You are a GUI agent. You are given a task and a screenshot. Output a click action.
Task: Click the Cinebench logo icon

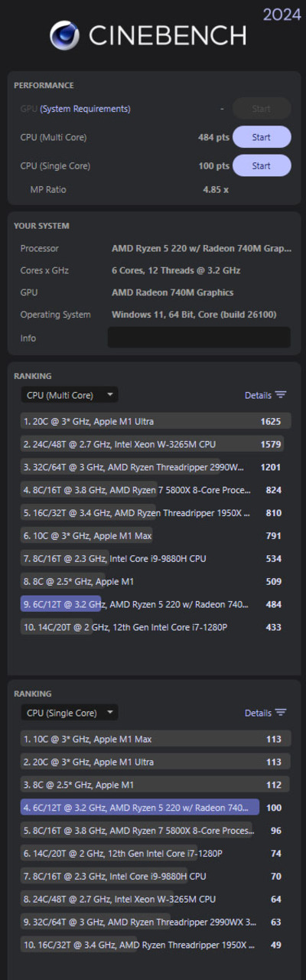click(x=65, y=35)
